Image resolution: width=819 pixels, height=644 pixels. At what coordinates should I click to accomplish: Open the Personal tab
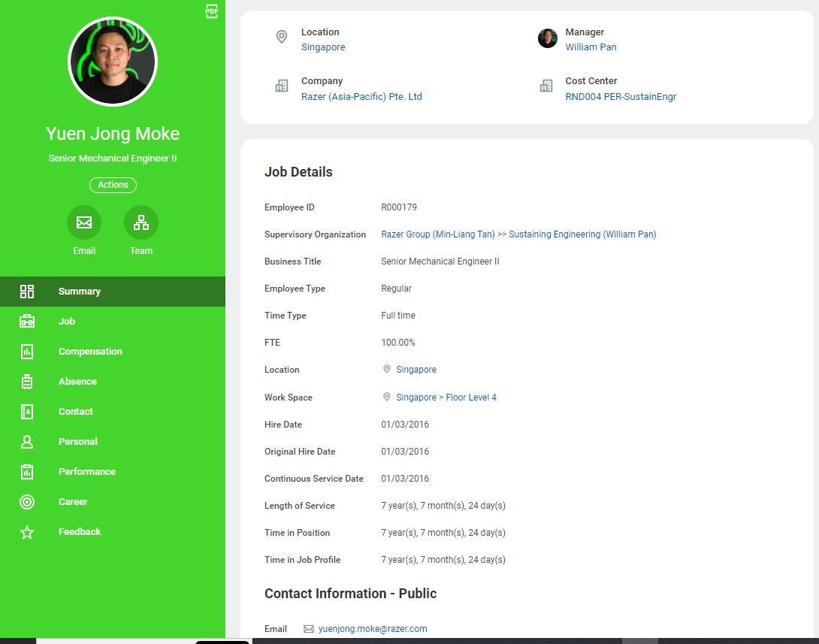[113, 441]
